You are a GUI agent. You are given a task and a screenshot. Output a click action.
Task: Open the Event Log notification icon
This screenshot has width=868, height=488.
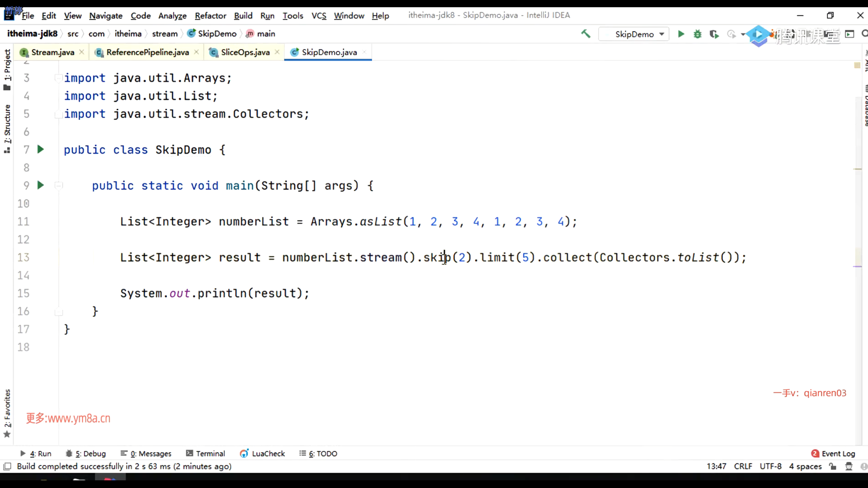tap(815, 453)
